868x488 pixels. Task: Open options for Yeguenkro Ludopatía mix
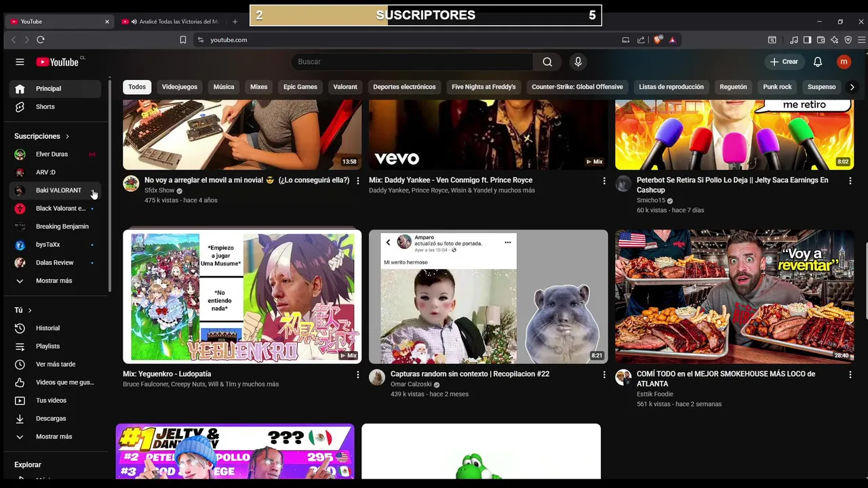[358, 374]
